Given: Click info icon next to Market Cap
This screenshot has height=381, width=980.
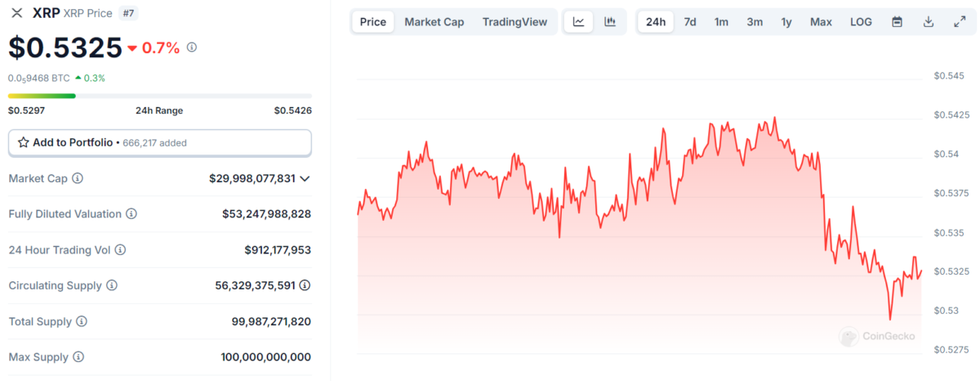Looking at the screenshot, I should pyautogui.click(x=78, y=178).
